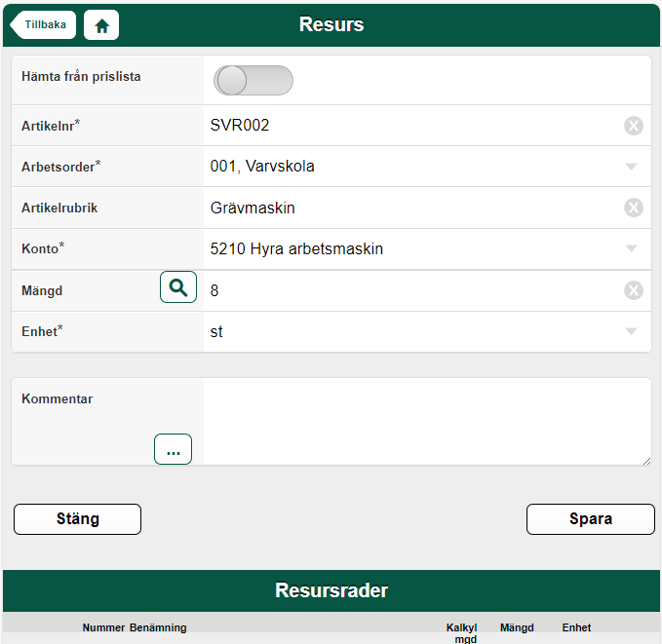Open the Kommentar ellipsis button
The height and width of the screenshot is (644, 662).
click(174, 449)
